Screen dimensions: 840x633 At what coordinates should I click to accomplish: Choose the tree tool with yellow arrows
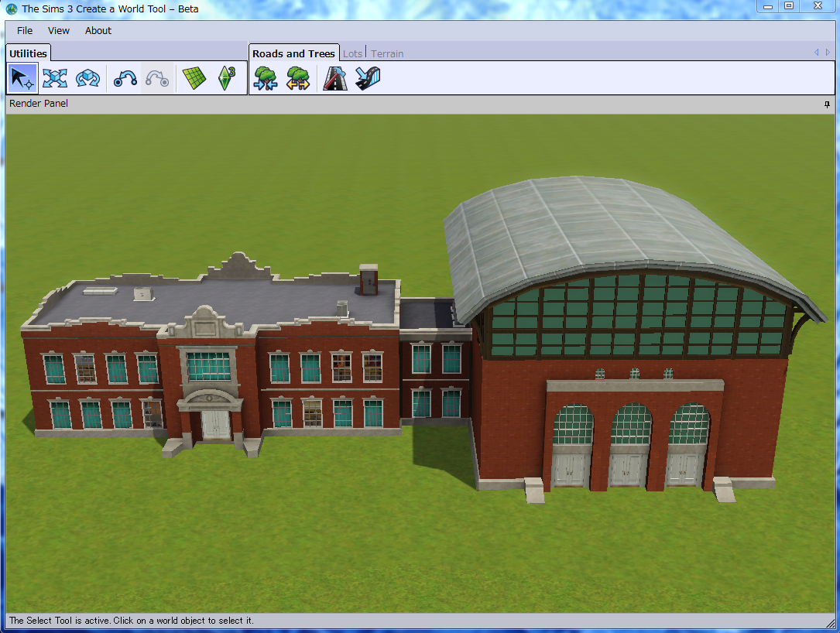(298, 78)
